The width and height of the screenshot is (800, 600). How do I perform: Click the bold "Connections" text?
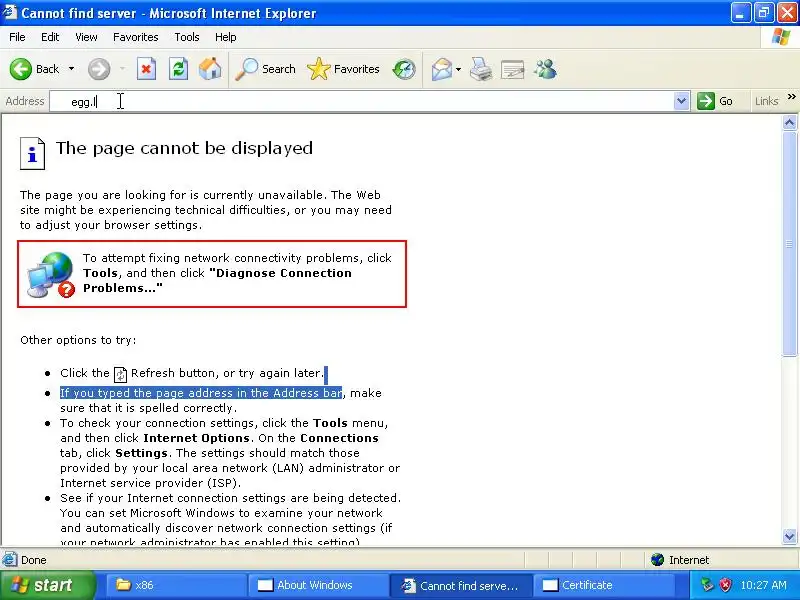coord(339,438)
